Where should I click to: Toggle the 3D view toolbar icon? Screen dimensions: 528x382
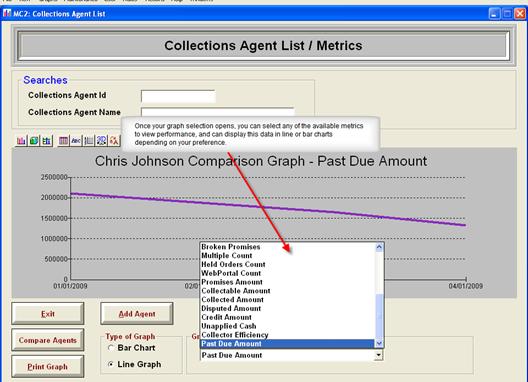coord(101,140)
